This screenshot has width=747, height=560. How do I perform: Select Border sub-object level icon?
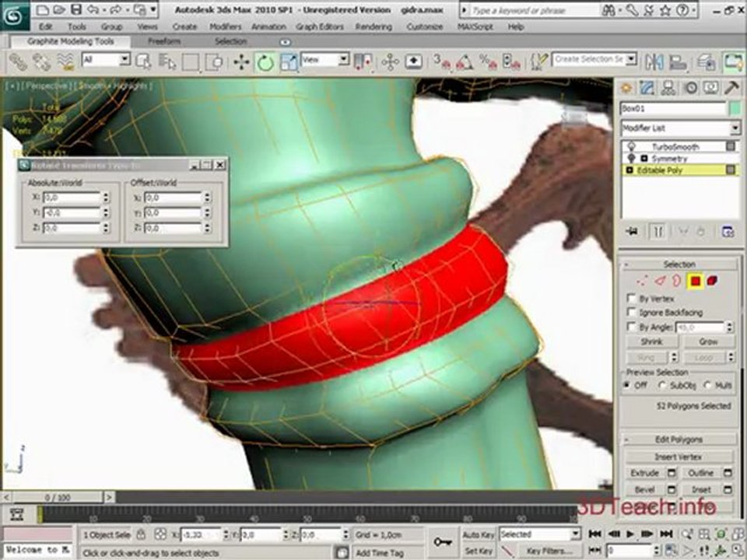point(676,281)
